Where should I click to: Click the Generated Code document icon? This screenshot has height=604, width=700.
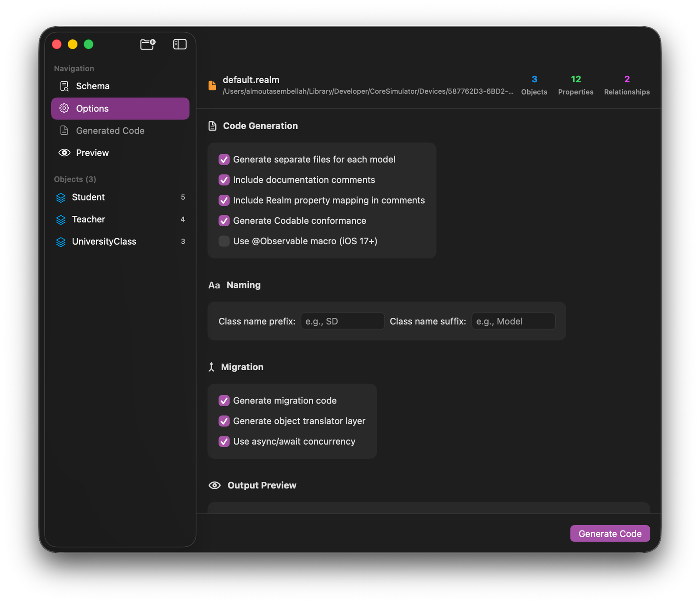pos(64,130)
